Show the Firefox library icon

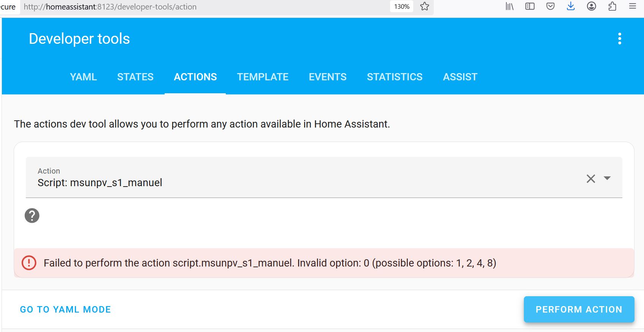(509, 6)
